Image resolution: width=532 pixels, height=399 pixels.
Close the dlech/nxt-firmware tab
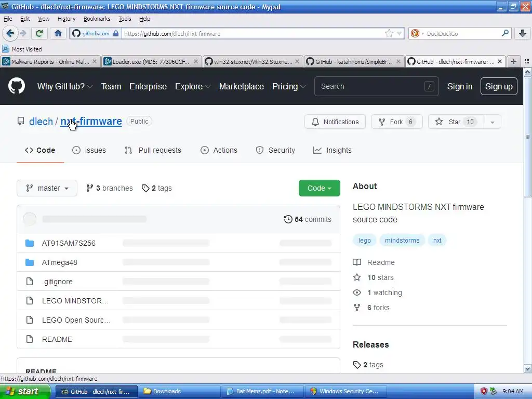pyautogui.click(x=499, y=61)
